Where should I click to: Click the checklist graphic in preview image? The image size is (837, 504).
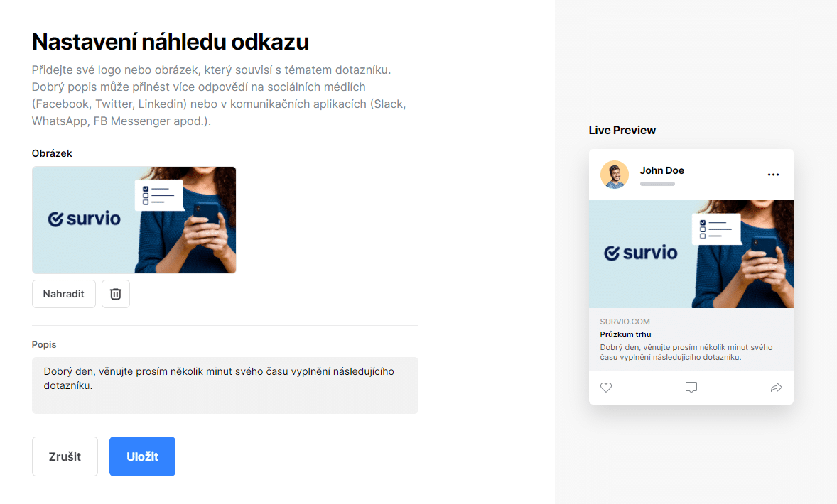coord(715,229)
